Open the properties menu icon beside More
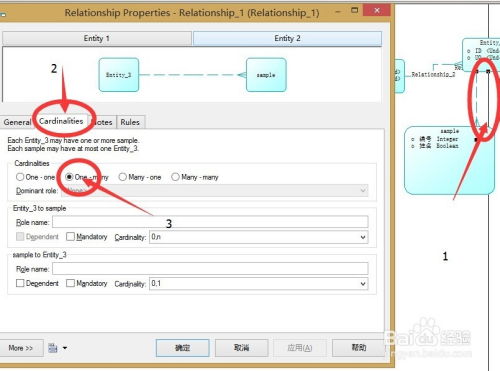The image size is (500, 371). coord(53,348)
